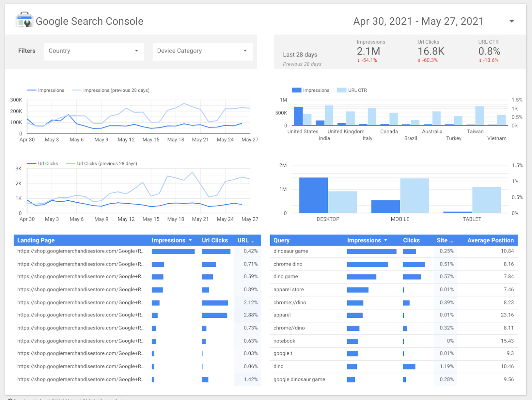Sort by the Url Clicks column header
The width and height of the screenshot is (532, 400).
[215, 240]
